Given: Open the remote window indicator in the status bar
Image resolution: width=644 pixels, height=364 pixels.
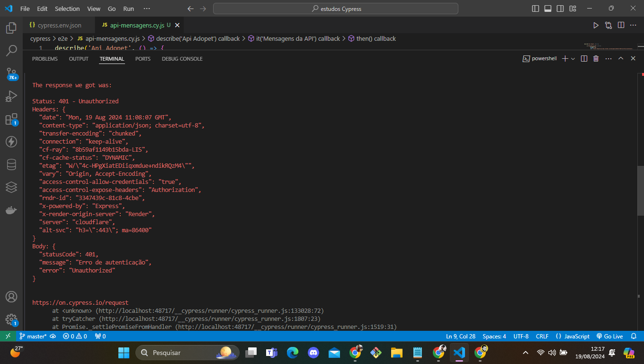Looking at the screenshot, I should click(8, 336).
